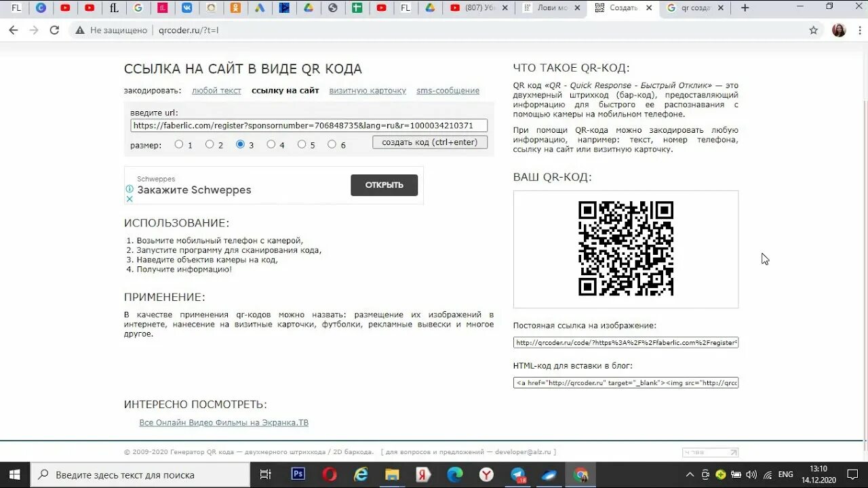Click the ad info (i) icon
The height and width of the screenshot is (488, 868).
pyautogui.click(x=130, y=189)
